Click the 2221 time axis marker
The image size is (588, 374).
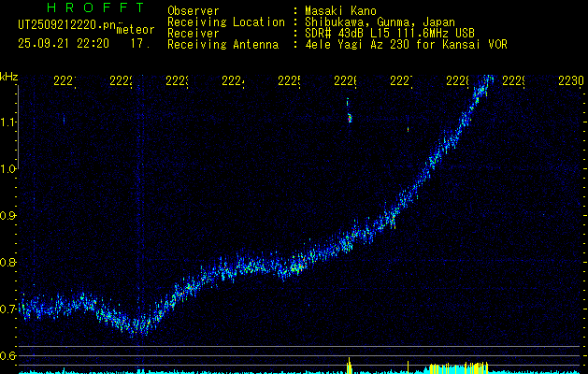coord(65,81)
